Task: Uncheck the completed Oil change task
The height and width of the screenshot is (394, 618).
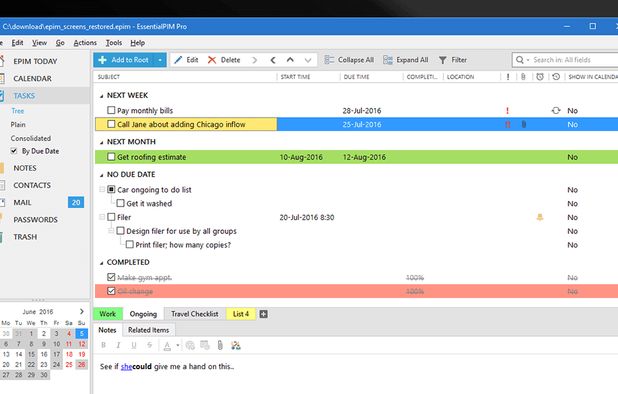Action: click(111, 291)
